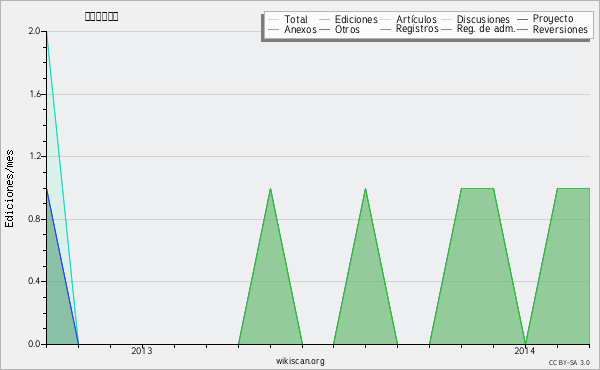Click the Ediciones legend label
600x370 pixels.
(356, 19)
